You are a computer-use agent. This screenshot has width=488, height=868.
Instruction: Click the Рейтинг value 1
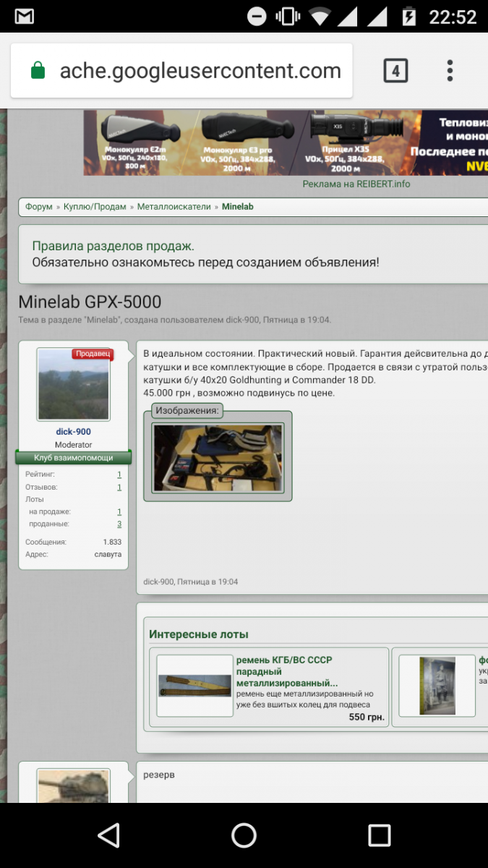[x=119, y=475]
